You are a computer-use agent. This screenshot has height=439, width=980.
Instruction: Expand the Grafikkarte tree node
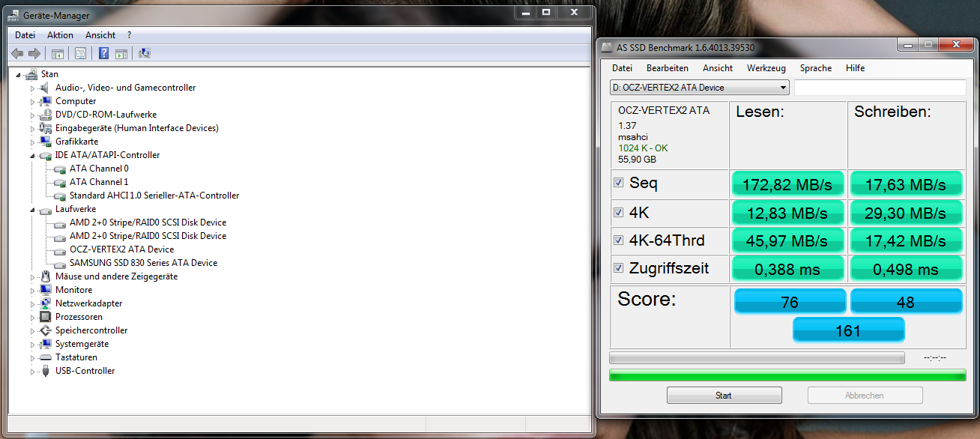coord(32,142)
